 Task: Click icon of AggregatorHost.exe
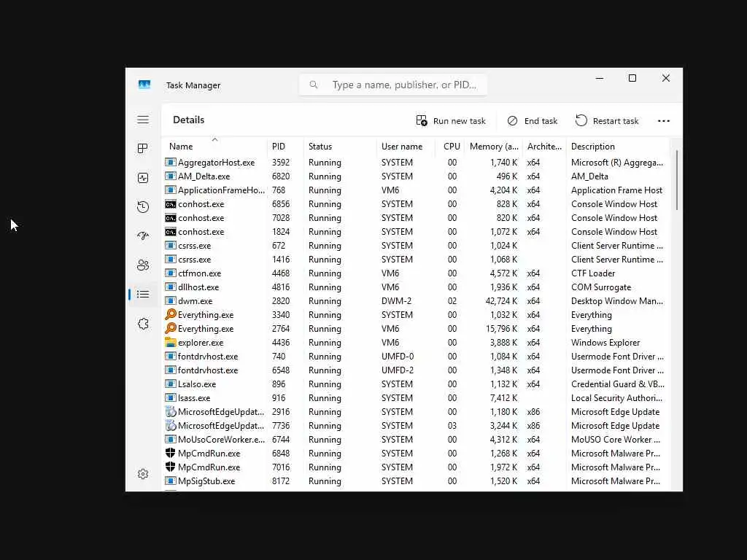[171, 163]
